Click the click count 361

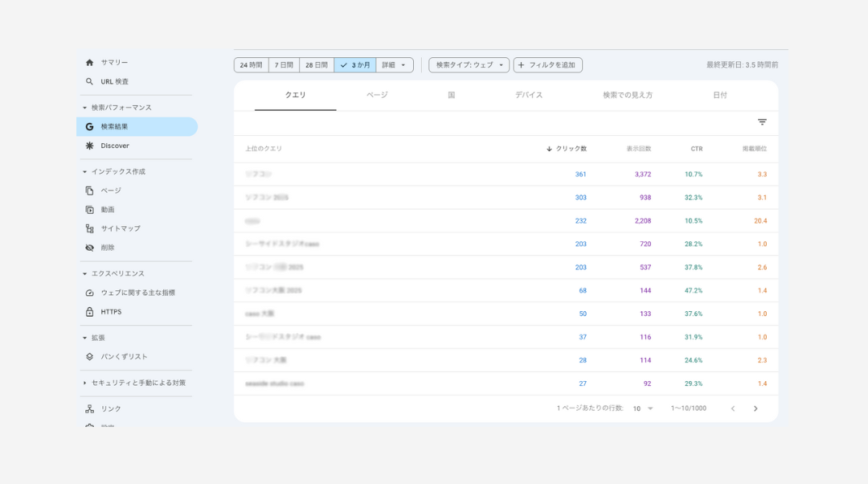click(x=581, y=174)
